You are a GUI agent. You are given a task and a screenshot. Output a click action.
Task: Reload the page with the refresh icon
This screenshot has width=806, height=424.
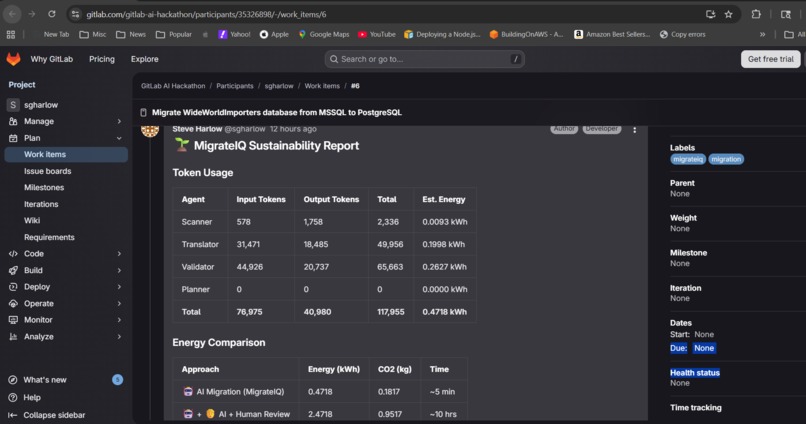[52, 14]
